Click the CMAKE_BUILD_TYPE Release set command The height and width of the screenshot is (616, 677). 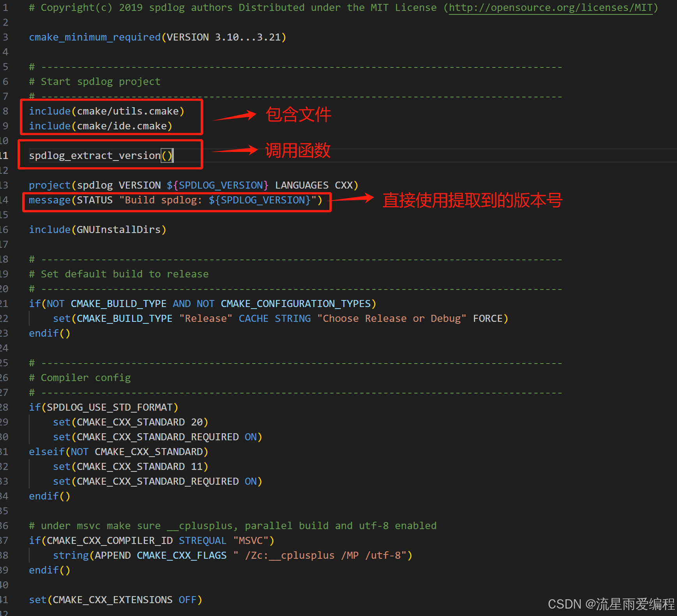pos(281,318)
